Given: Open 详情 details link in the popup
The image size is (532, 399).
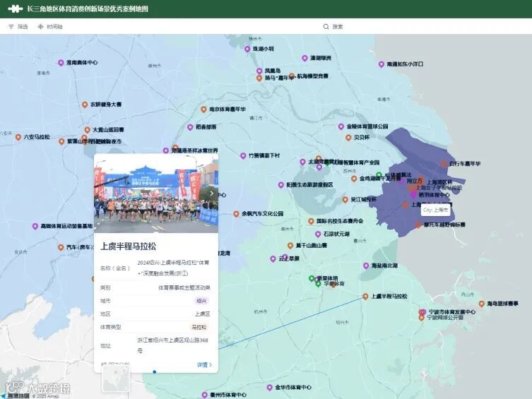Looking at the screenshot, I should coord(204,365).
